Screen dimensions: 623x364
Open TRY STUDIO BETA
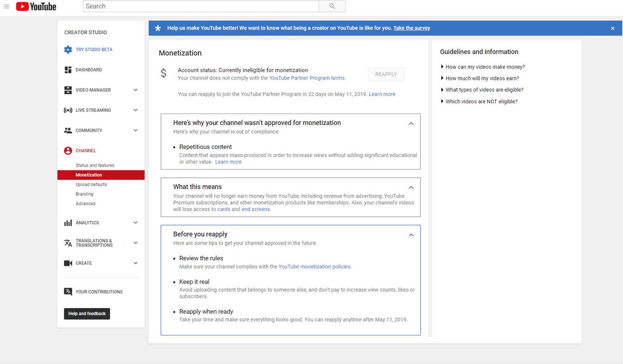pos(94,50)
